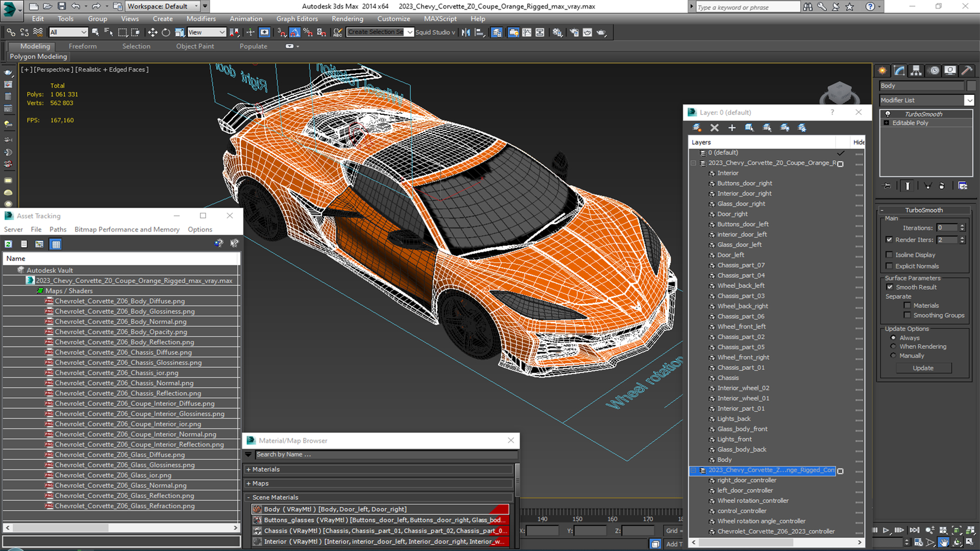Toggle Explicit Normals checkbox
The width and height of the screenshot is (980, 551).
point(889,266)
